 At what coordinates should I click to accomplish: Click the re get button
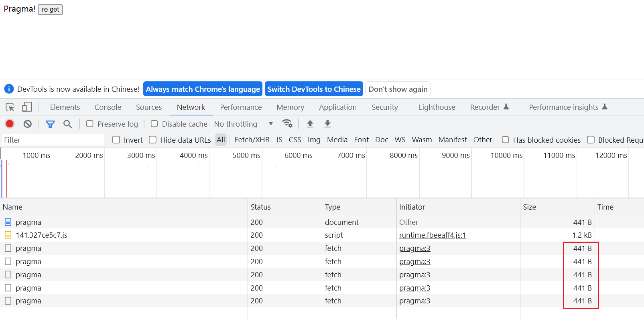[x=51, y=9]
